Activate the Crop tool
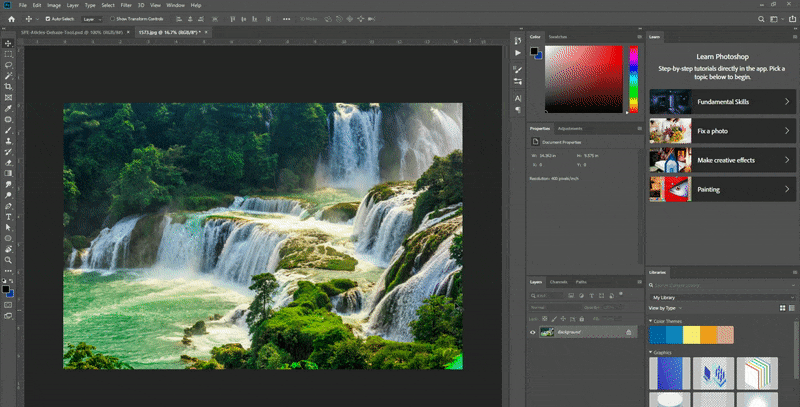 [8, 86]
